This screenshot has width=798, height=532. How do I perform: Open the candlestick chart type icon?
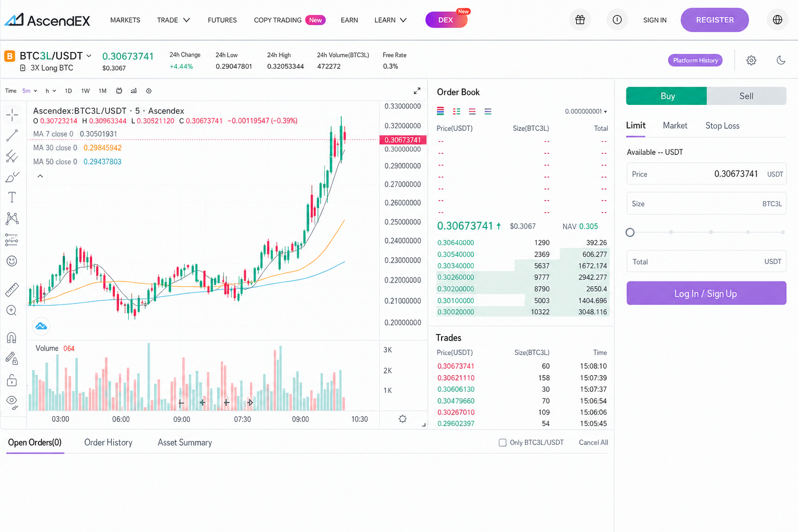119,91
